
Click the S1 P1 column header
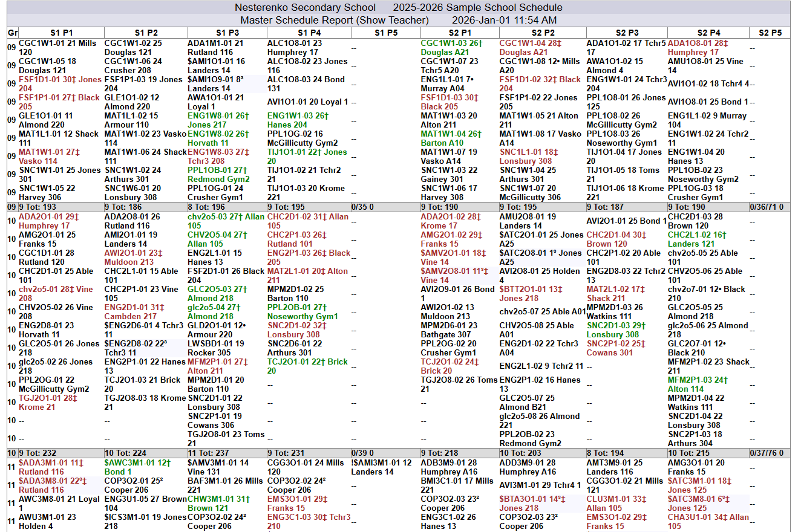[61, 33]
